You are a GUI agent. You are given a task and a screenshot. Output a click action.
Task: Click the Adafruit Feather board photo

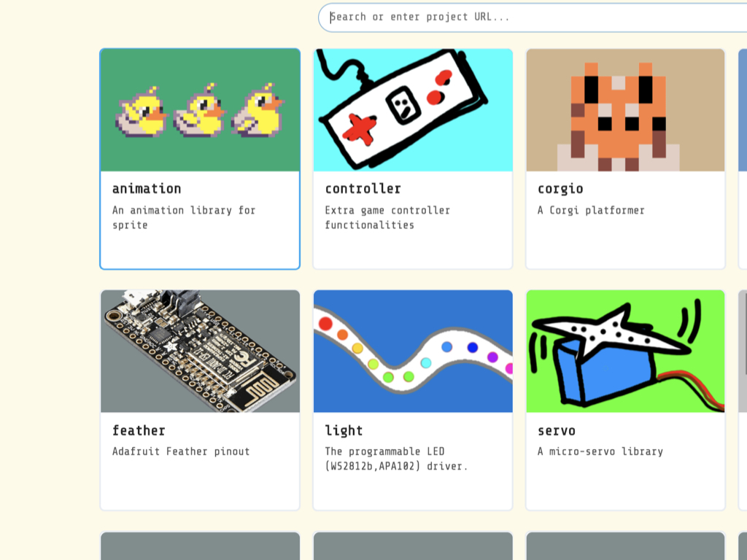(200, 351)
